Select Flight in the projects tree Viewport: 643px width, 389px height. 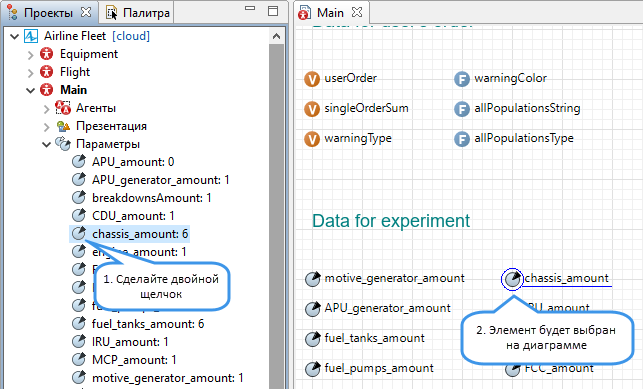75,72
